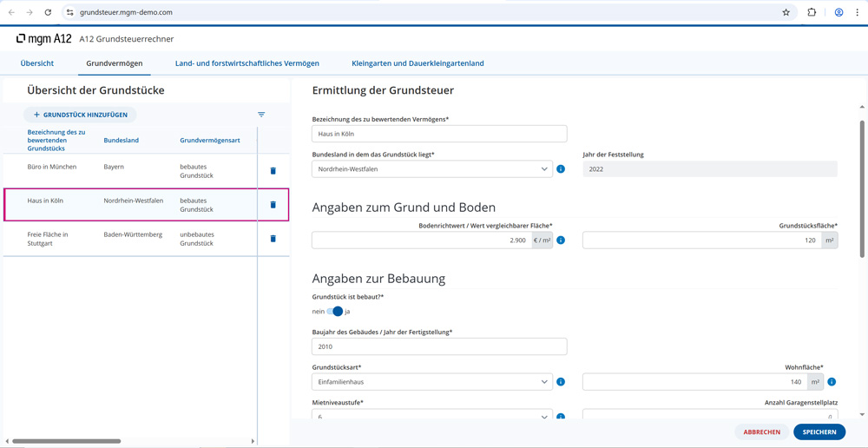Toggle the Grundstück ist bebaut switch

click(335, 312)
